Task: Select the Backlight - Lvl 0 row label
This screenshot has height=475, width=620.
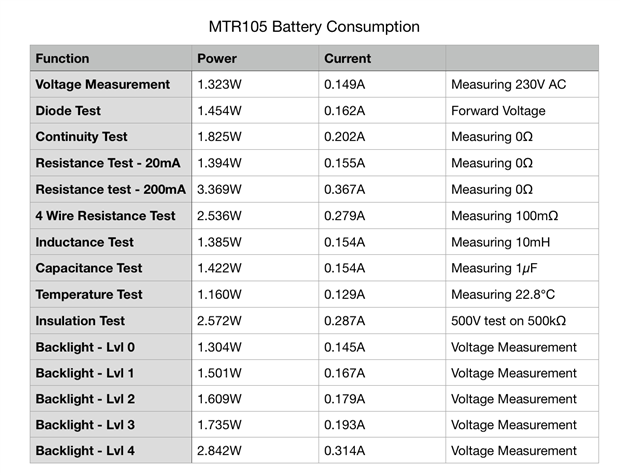Action: pos(85,347)
